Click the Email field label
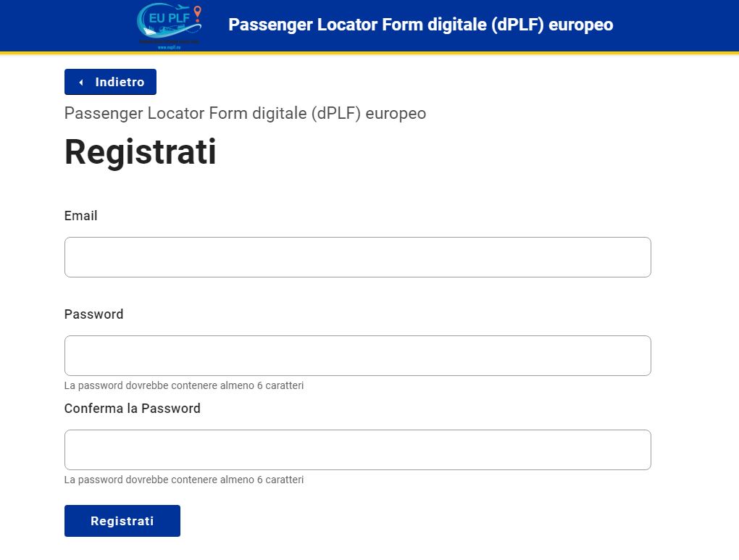This screenshot has height=560, width=739. tap(80, 216)
